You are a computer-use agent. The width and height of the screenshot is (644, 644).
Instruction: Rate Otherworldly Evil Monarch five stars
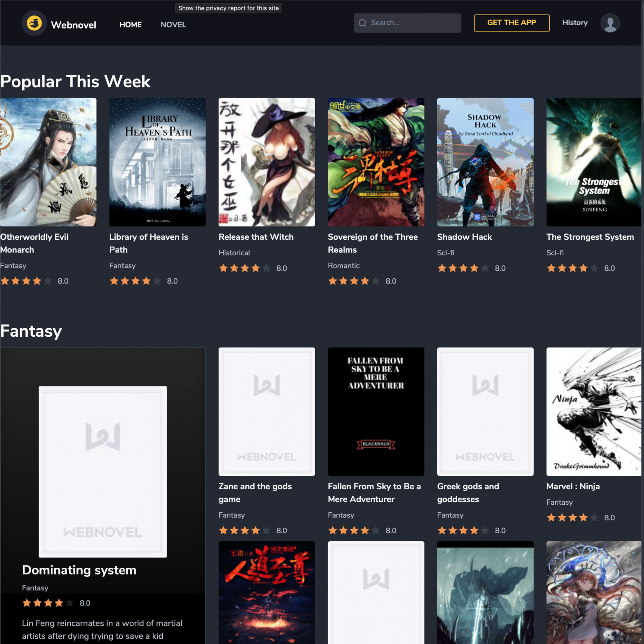point(47,281)
